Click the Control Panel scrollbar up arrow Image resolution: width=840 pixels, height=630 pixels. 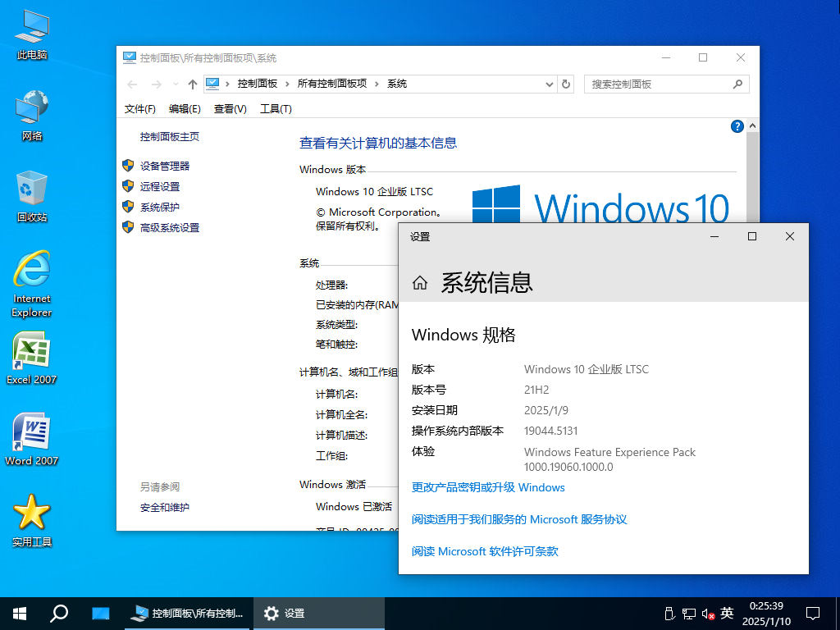(752, 126)
